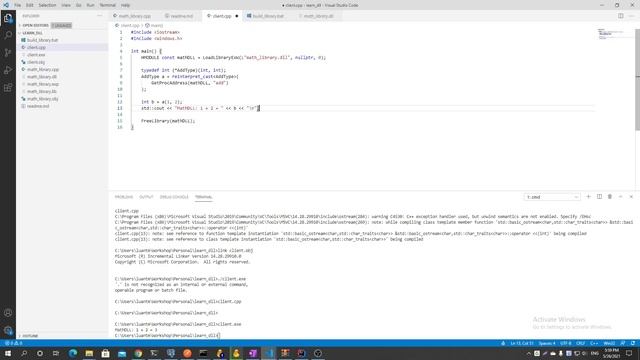Viewport: 640px width, 360px height.
Task: Open Task View on the taskbar
Action: click(x=56, y=353)
